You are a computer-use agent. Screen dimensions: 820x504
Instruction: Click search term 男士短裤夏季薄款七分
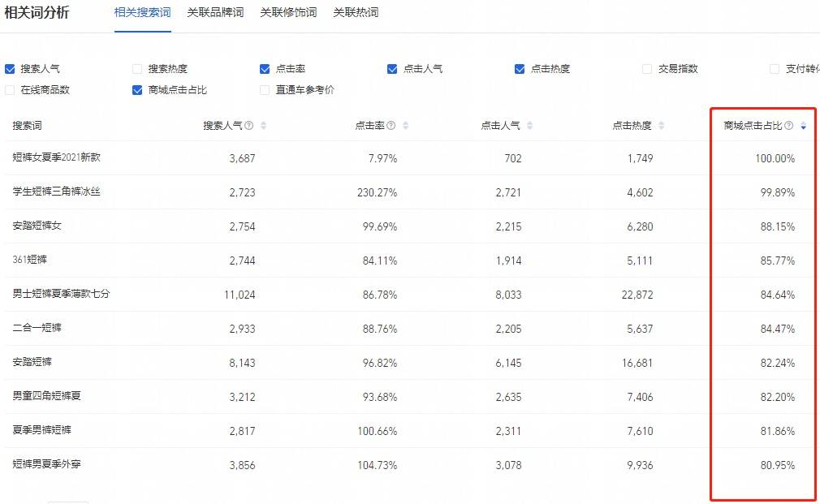[x=61, y=293]
